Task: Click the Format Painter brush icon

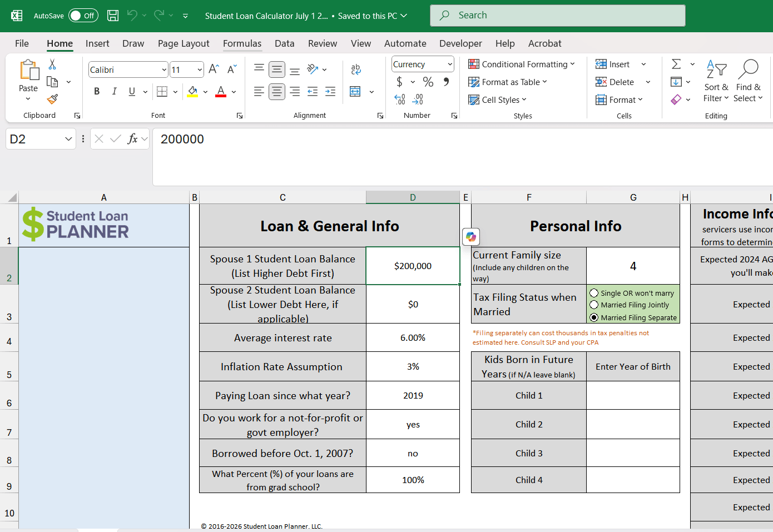Action: click(52, 99)
